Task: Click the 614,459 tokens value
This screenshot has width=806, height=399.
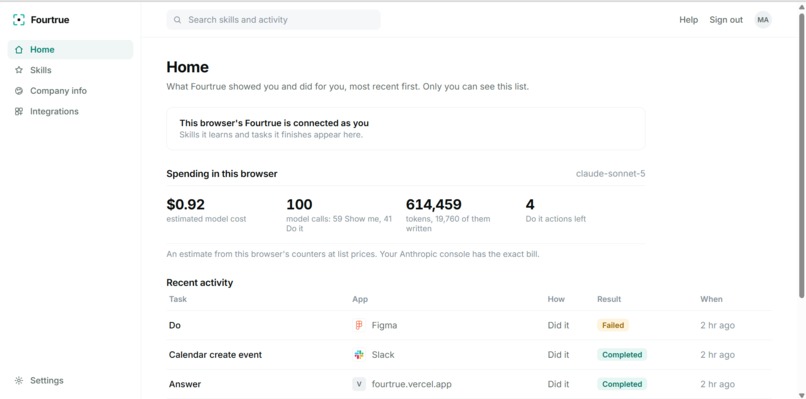Action: (434, 205)
